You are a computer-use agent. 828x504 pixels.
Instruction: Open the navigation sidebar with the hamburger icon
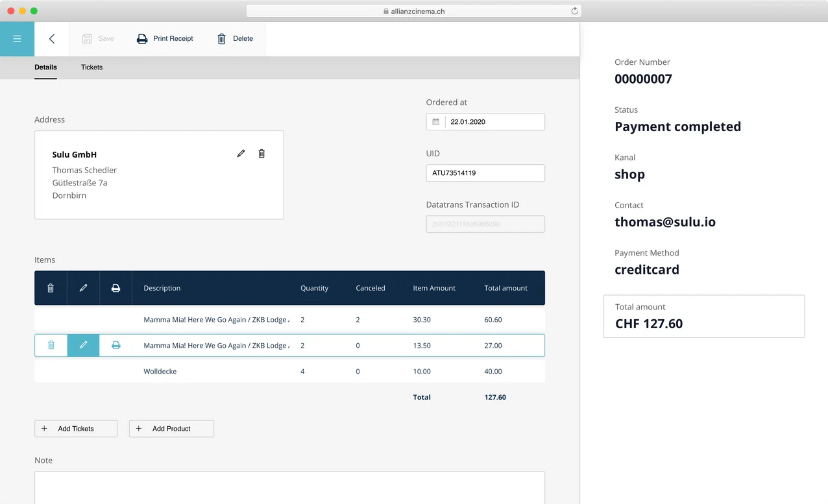click(x=17, y=39)
